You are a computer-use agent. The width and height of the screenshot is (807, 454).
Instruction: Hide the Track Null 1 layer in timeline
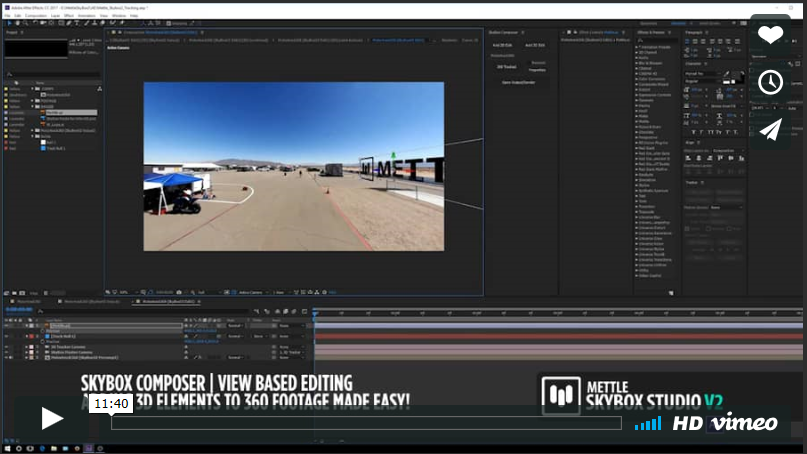[x=7, y=336]
